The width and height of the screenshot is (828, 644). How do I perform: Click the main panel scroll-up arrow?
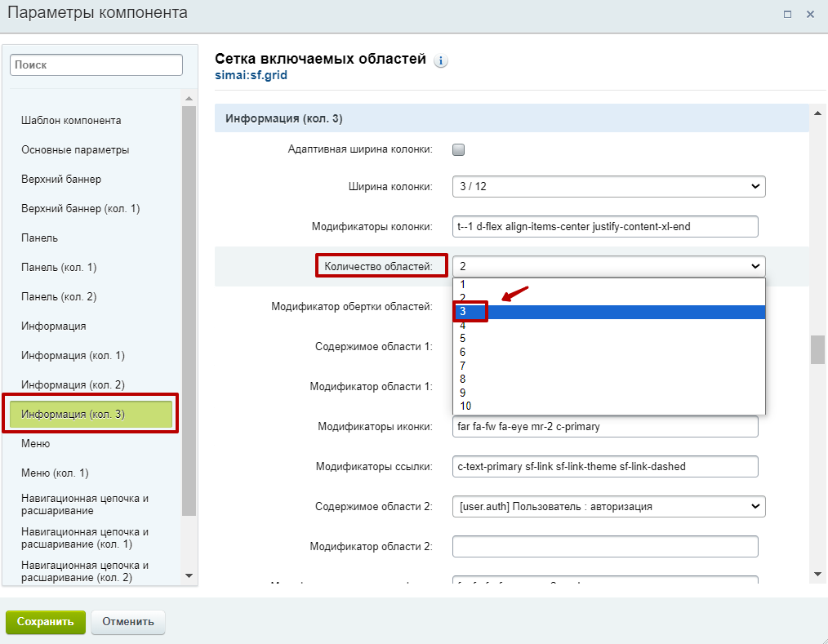tap(817, 112)
